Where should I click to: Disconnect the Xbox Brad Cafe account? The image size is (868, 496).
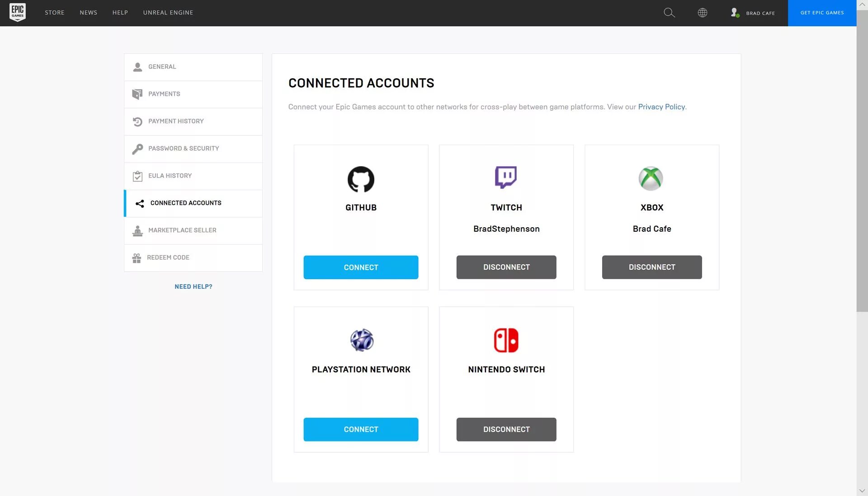(x=651, y=267)
